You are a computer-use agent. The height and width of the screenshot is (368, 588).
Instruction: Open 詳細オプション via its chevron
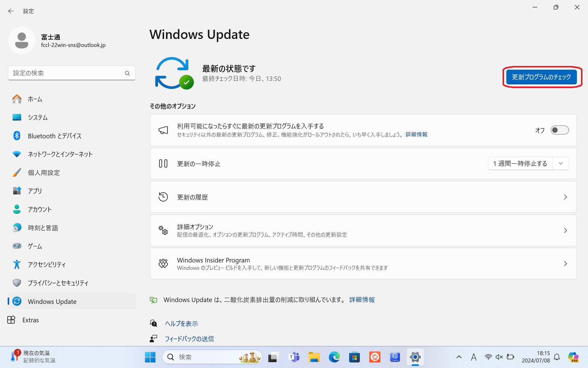565,230
